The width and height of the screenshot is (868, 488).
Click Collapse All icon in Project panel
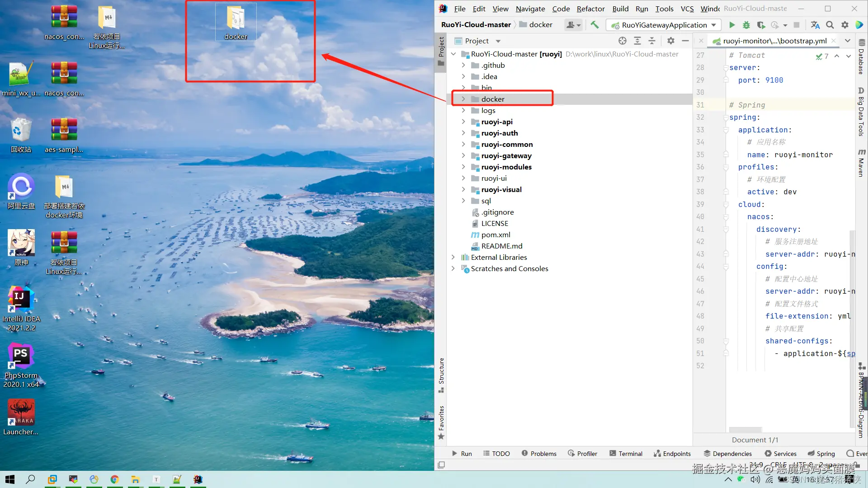652,41
